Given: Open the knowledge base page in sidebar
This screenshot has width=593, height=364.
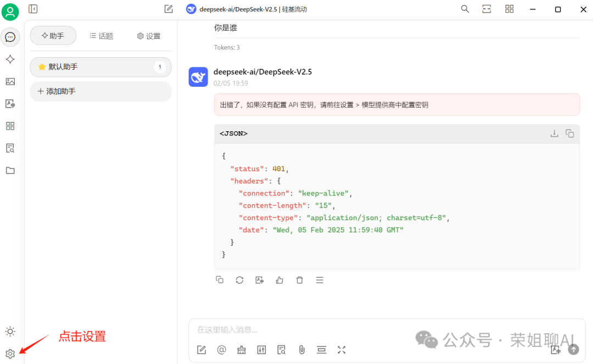Looking at the screenshot, I should coord(10,148).
